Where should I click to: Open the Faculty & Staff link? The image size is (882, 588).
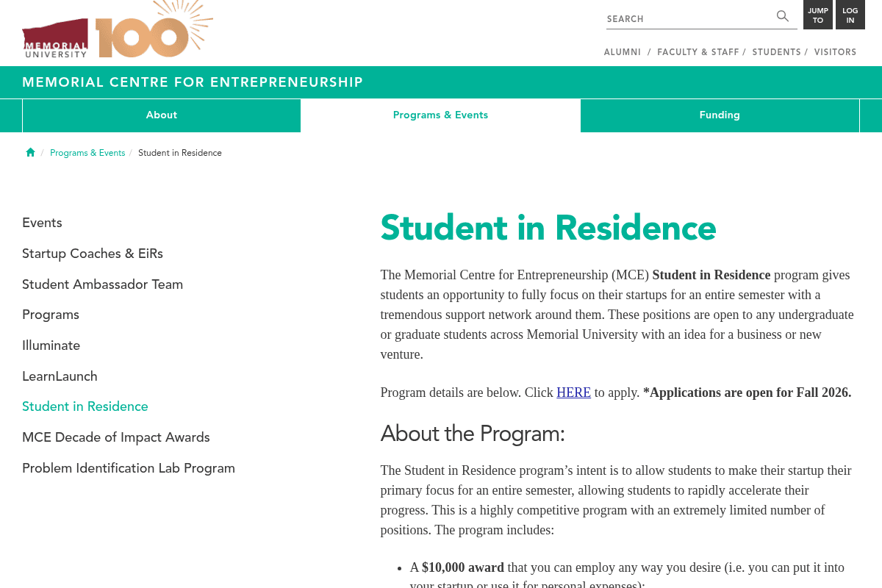698,52
